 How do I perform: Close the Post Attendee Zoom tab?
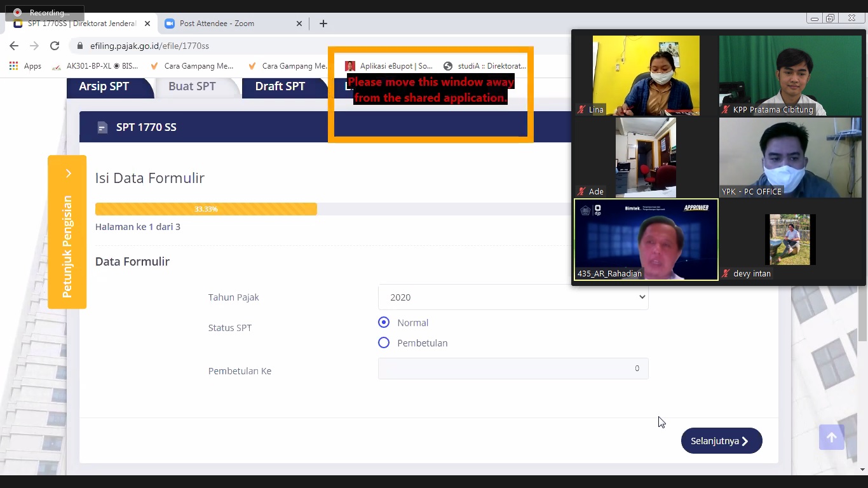click(299, 24)
